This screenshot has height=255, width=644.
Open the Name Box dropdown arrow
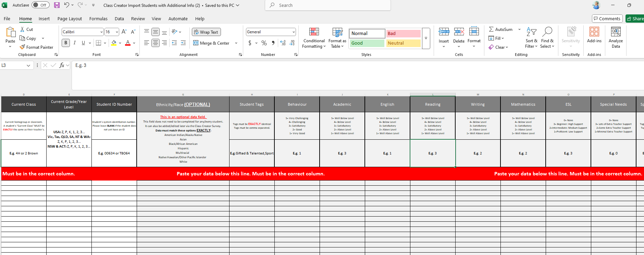click(x=28, y=65)
